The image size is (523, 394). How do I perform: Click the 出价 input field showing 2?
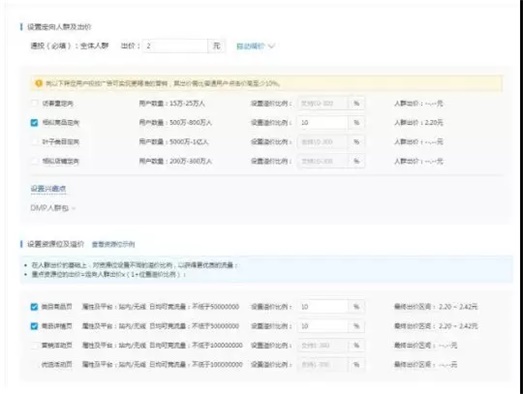pyautogui.click(x=176, y=46)
